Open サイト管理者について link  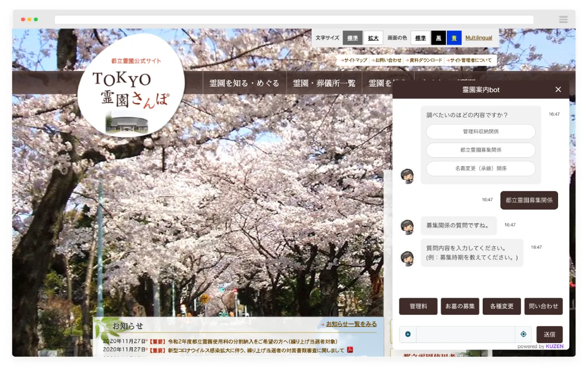tap(469, 60)
